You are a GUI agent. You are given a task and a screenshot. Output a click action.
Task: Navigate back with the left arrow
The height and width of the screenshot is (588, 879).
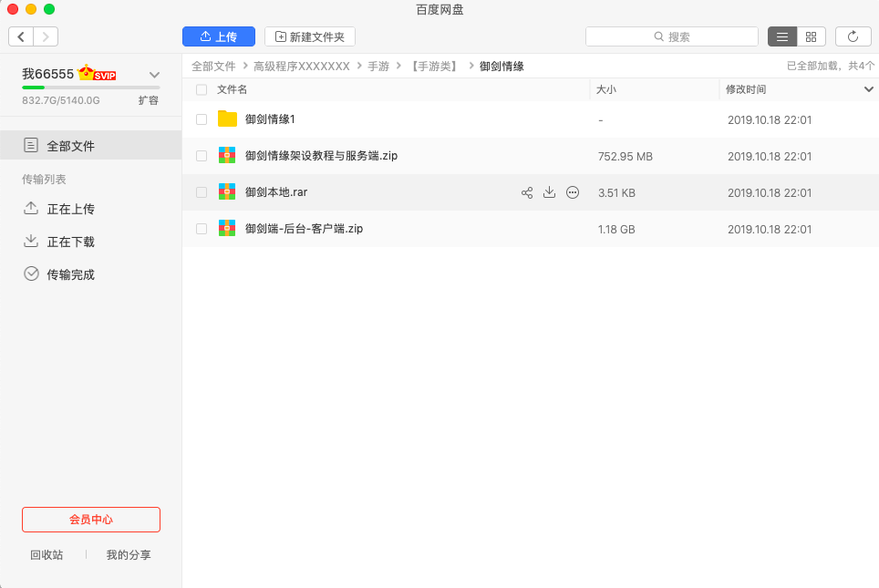coord(21,36)
